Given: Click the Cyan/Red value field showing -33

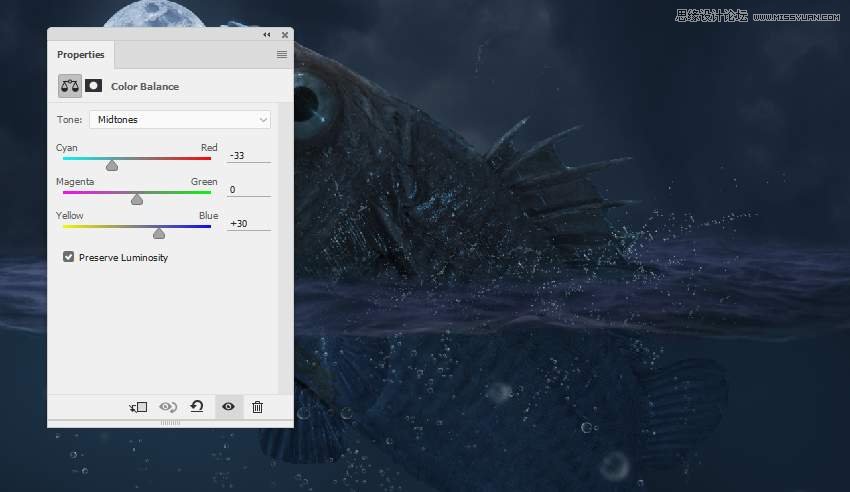Looking at the screenshot, I should 248,156.
